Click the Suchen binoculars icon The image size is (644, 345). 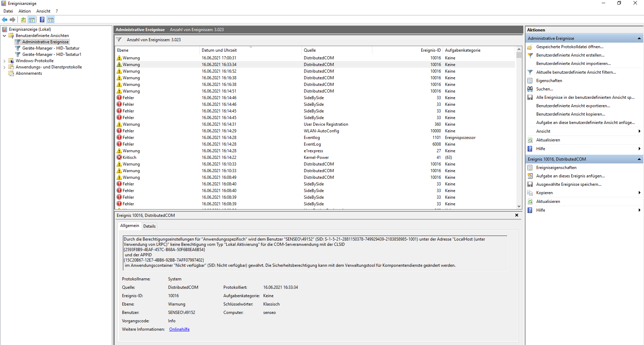click(x=530, y=89)
